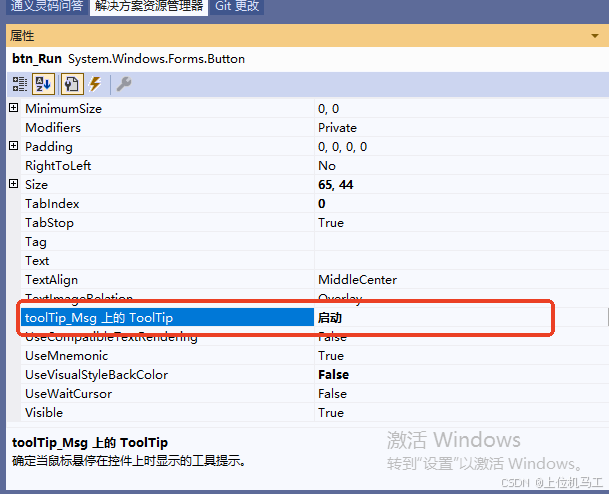Screen dimensions: 609x494
Task: Click the 属性 panel title bar
Action: (x=308, y=36)
